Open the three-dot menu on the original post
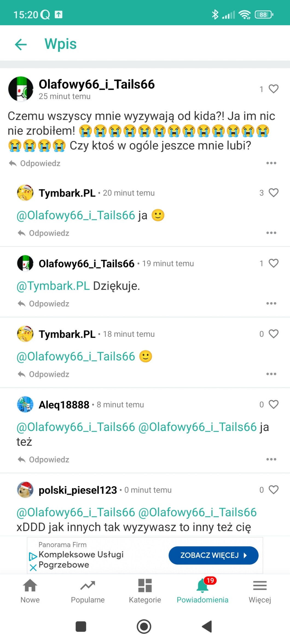The height and width of the screenshot is (644, 290). tap(271, 163)
